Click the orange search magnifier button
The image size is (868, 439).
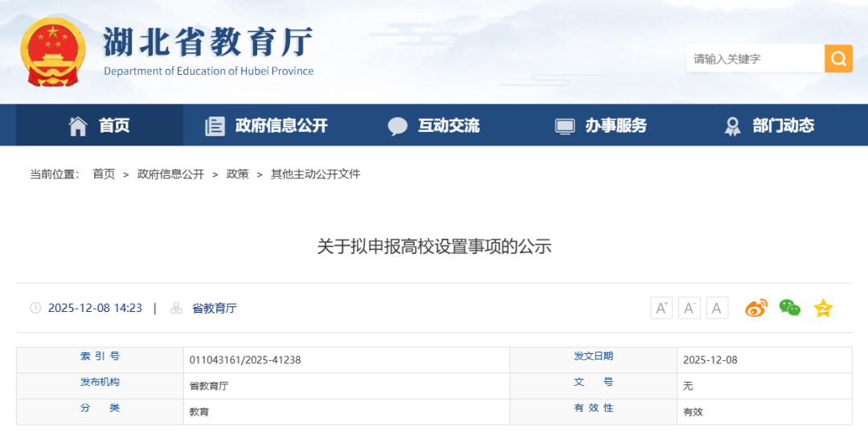[838, 58]
